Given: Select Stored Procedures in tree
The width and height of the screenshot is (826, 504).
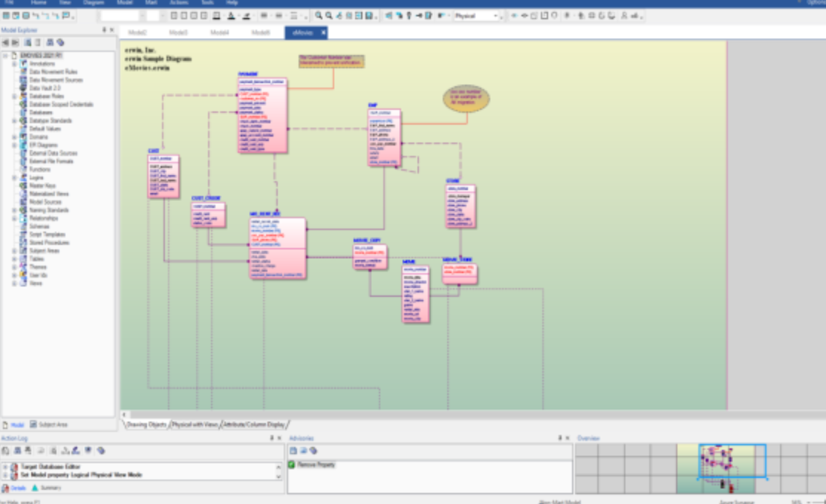Looking at the screenshot, I should [x=49, y=242].
